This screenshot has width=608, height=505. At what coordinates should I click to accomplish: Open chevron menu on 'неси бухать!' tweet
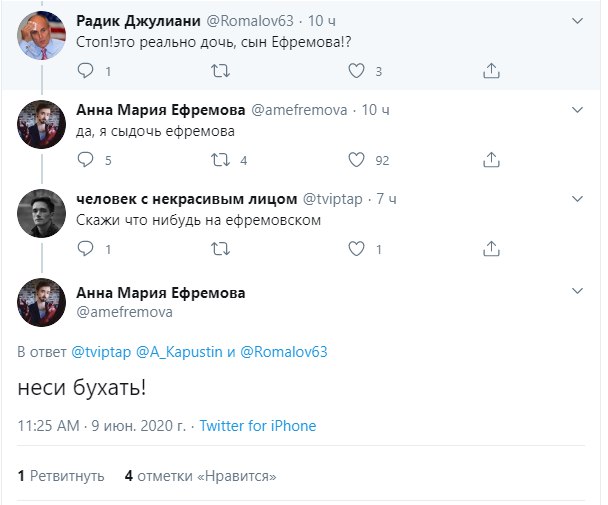pos(577,291)
